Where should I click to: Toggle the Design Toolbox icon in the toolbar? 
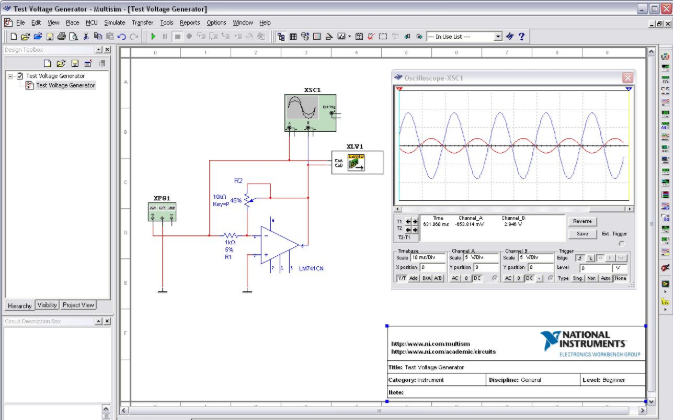tap(281, 37)
